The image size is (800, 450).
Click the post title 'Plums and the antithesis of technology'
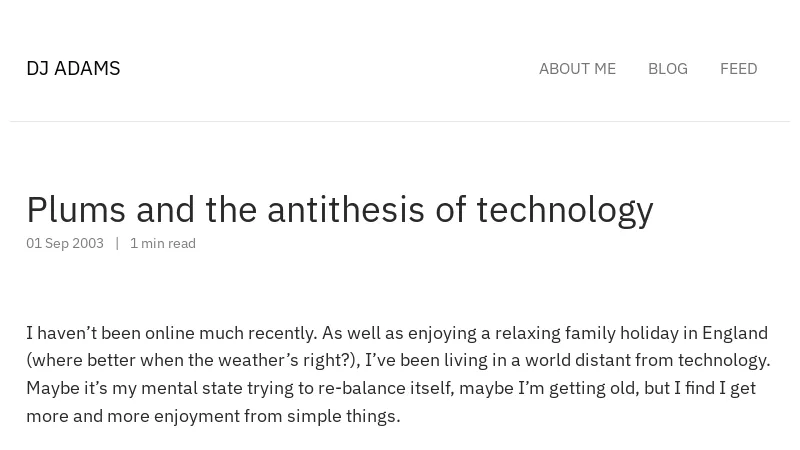click(x=340, y=210)
